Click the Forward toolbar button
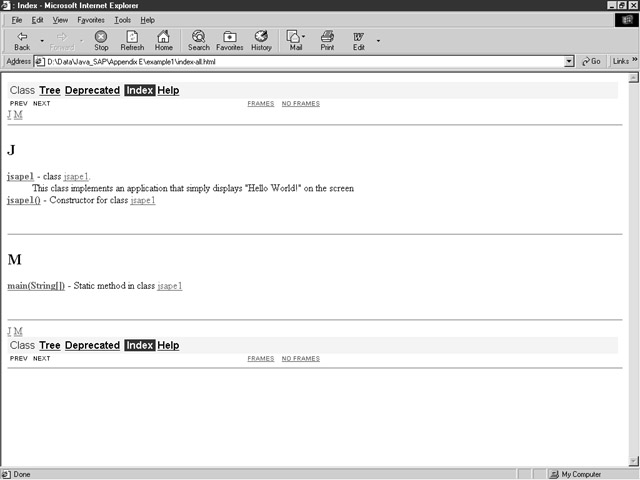 62,41
